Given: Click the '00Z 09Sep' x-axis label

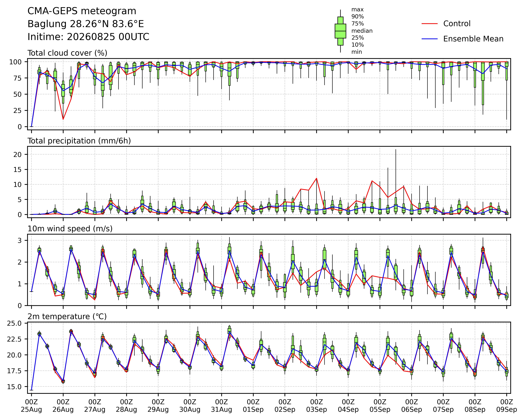Looking at the screenshot, I should [506, 406].
